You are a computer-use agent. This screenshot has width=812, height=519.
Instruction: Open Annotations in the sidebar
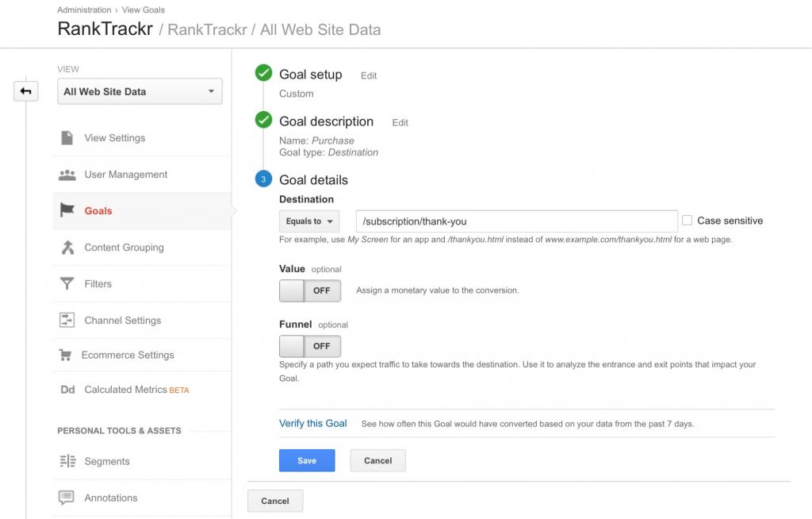[110, 498]
